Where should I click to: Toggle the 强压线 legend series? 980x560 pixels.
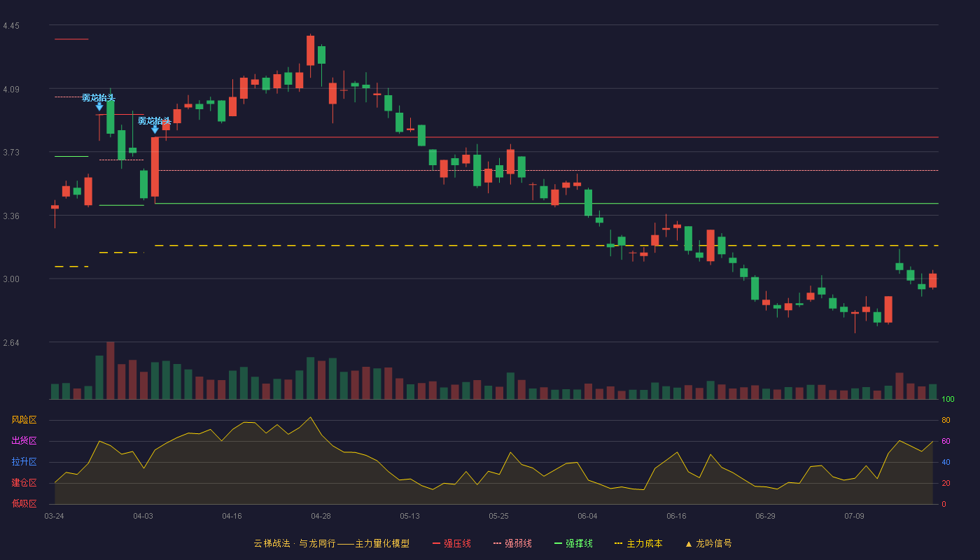pos(451,543)
